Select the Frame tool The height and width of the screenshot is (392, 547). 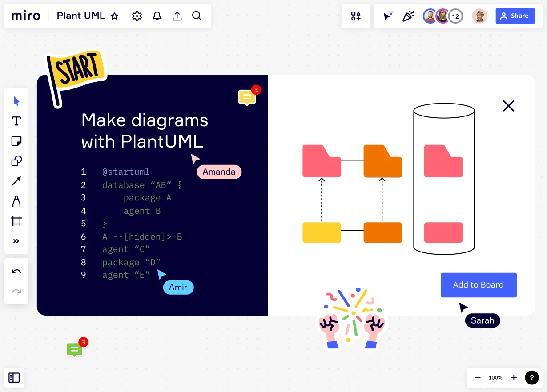pos(16,221)
